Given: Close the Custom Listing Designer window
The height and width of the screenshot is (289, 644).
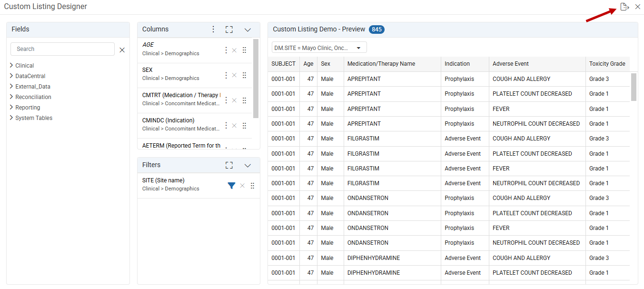Looking at the screenshot, I should [638, 7].
